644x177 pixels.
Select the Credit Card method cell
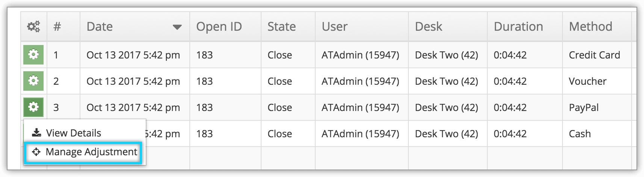pyautogui.click(x=597, y=55)
